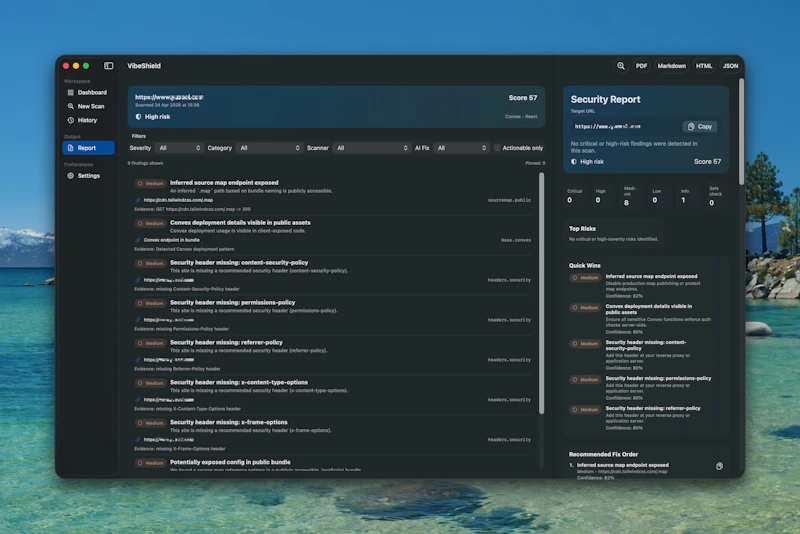Click the Report document icon

(x=70, y=148)
